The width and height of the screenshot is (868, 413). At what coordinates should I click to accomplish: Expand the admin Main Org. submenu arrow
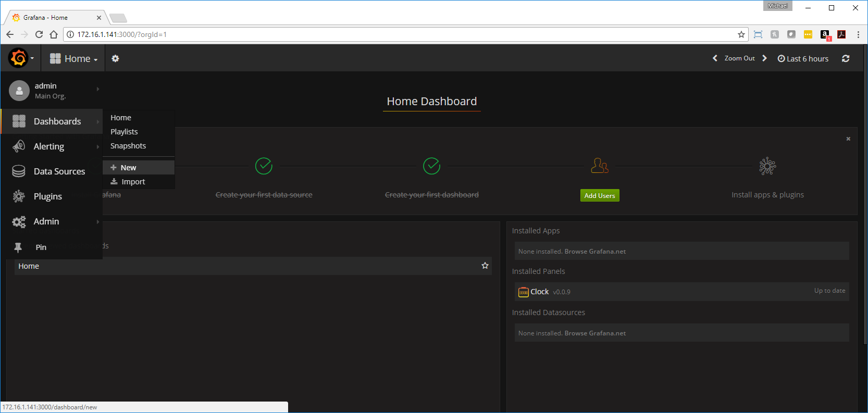pos(98,89)
